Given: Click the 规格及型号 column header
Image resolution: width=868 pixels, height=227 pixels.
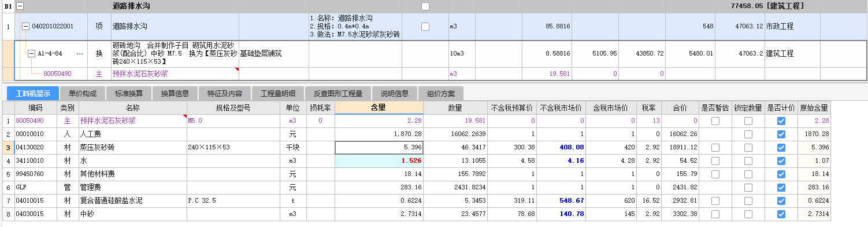Looking at the screenshot, I should pyautogui.click(x=234, y=108).
